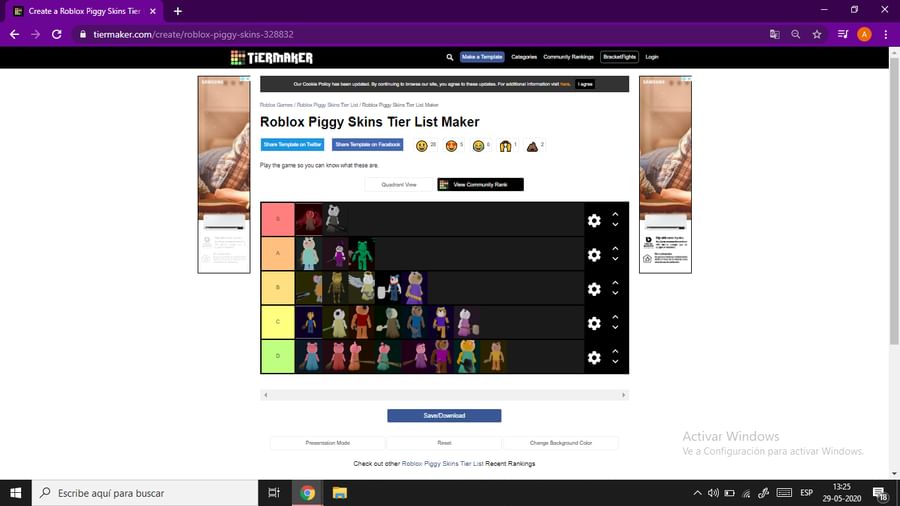
Task: Click Share Template on Facebook button
Action: click(367, 145)
